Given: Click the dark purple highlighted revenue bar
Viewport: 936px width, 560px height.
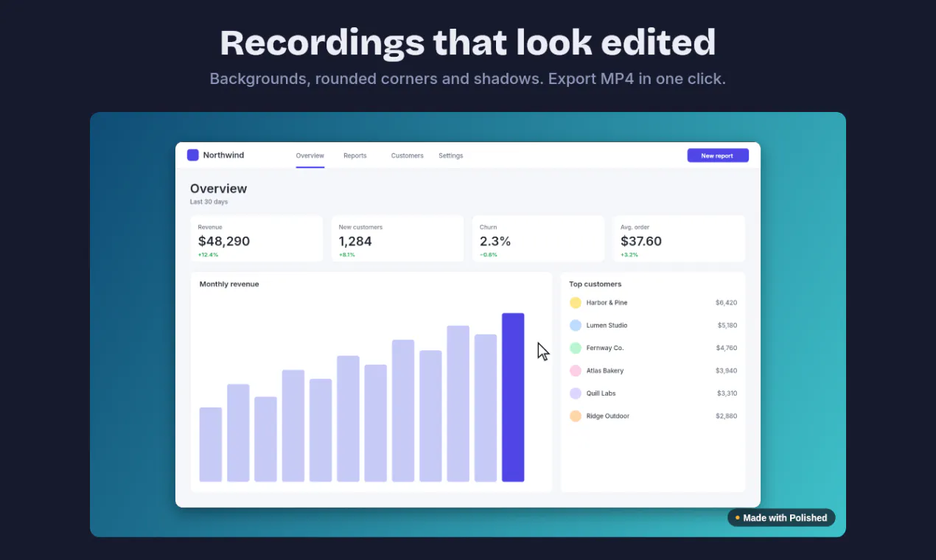Looking at the screenshot, I should click(x=513, y=397).
